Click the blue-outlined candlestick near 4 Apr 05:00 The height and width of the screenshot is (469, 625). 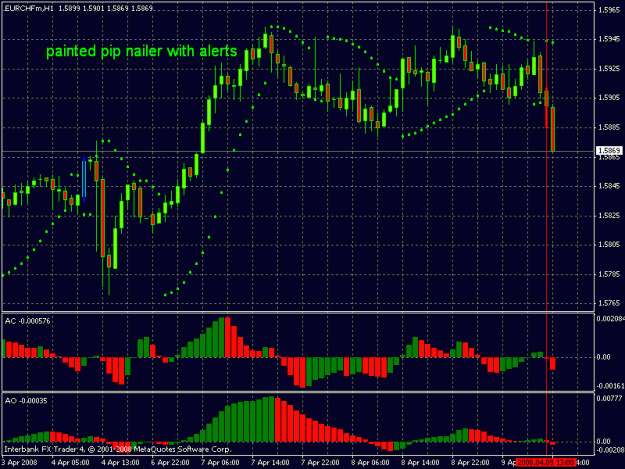[84, 179]
